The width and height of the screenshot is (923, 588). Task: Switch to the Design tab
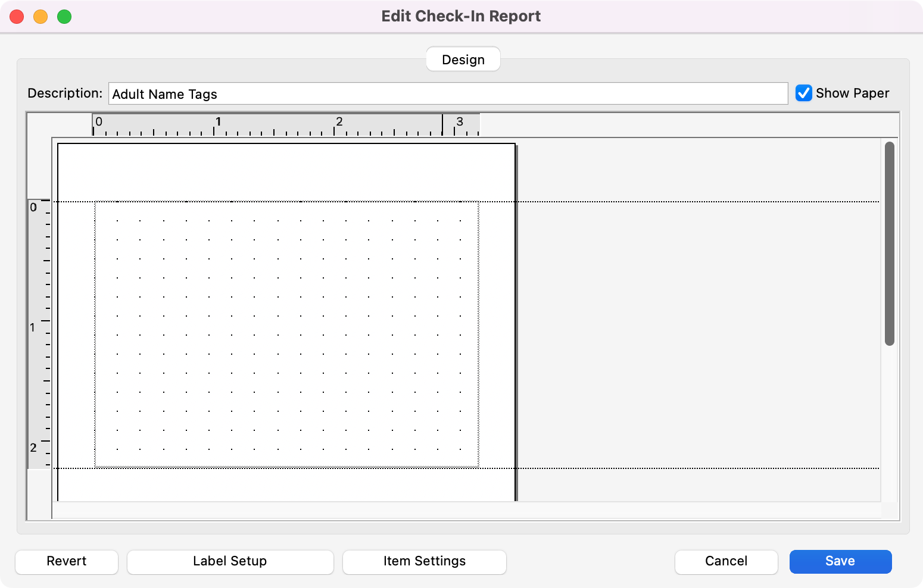(x=463, y=59)
